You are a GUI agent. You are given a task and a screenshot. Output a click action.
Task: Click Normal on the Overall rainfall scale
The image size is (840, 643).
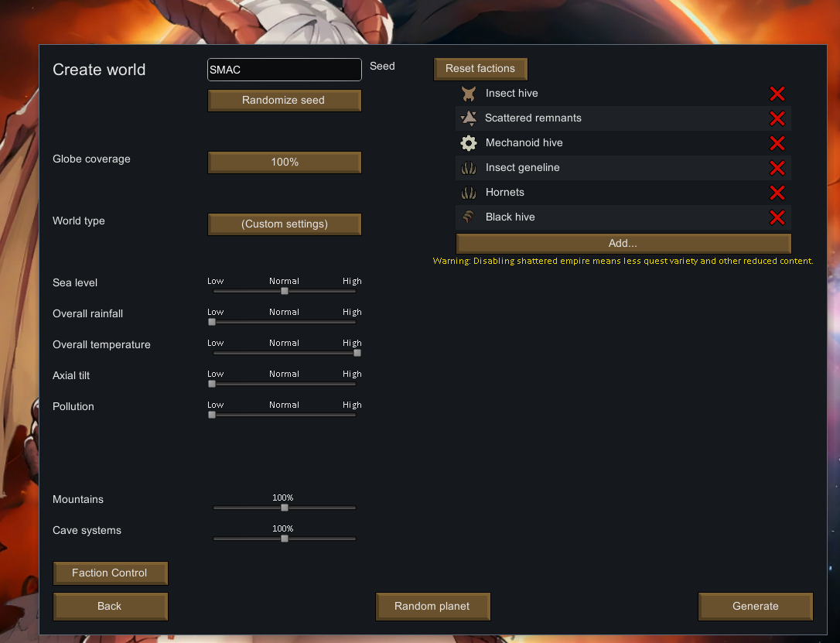(x=284, y=312)
